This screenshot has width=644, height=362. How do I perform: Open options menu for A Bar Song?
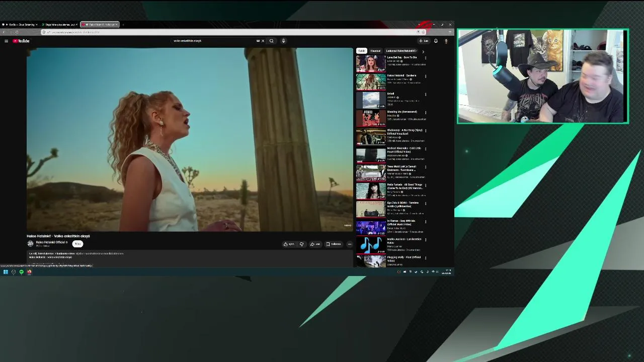tap(426, 130)
